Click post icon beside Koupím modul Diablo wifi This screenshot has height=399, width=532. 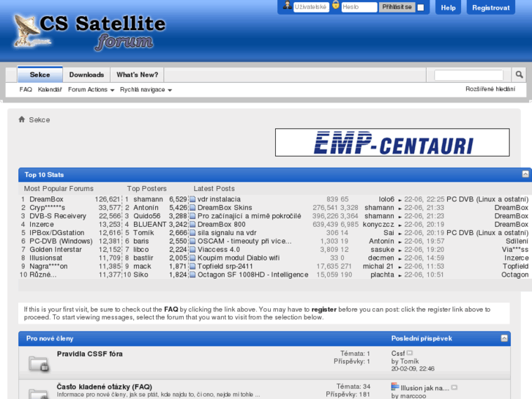(192, 258)
